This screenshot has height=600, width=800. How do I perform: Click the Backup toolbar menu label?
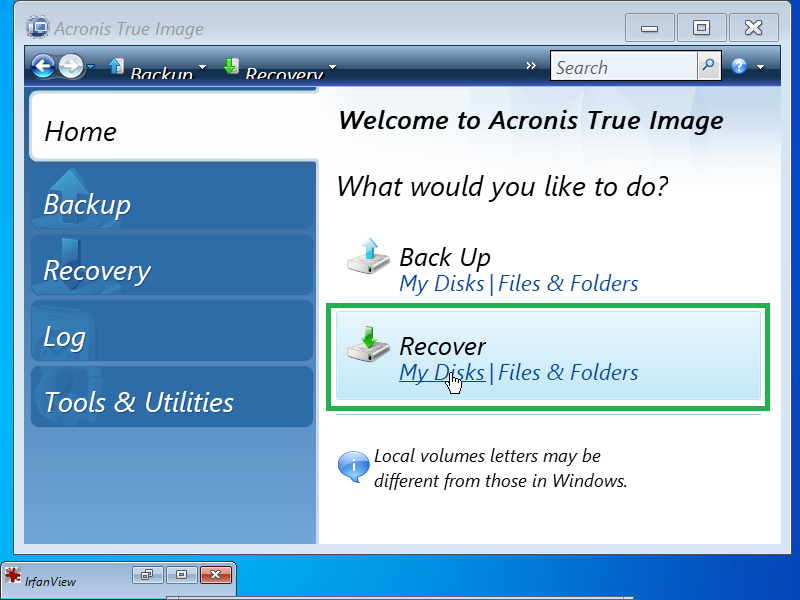point(162,74)
